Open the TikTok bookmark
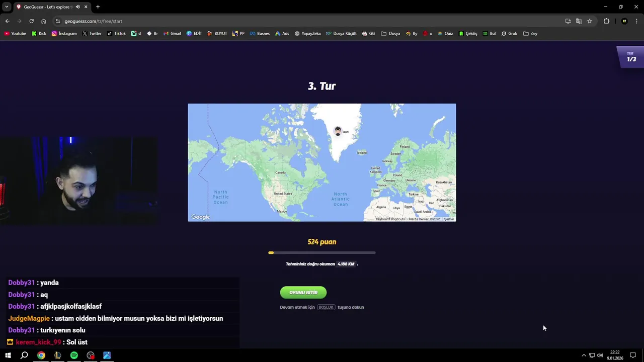The width and height of the screenshot is (644, 362). (x=116, y=34)
